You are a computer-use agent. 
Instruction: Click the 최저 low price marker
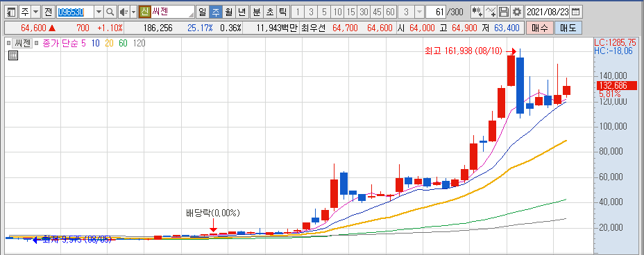(x=77, y=240)
